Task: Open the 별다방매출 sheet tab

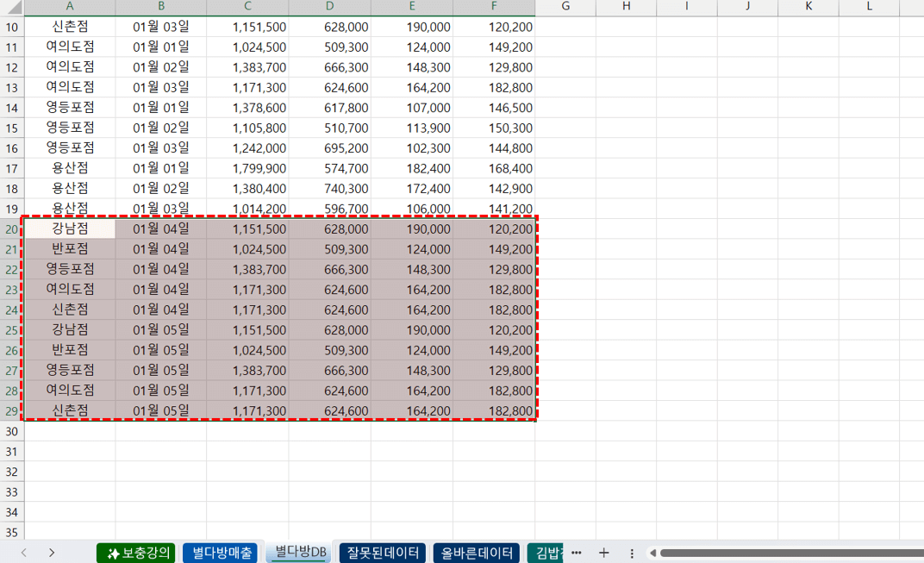Action: click(222, 553)
